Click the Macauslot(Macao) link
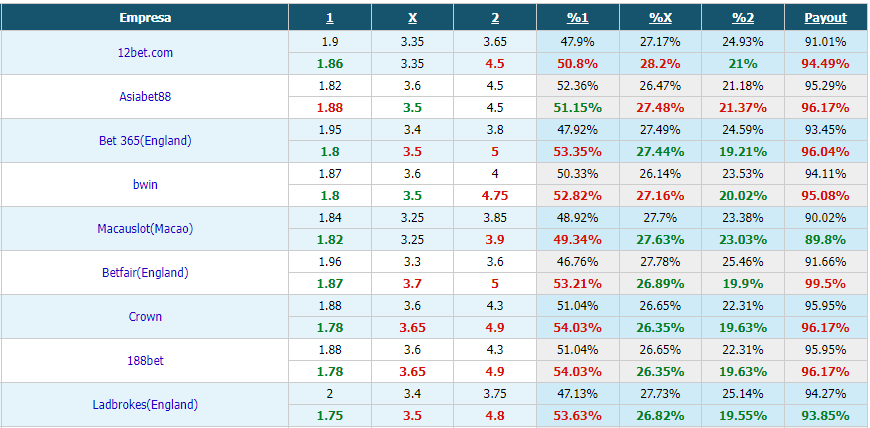870x428 pixels. click(145, 228)
